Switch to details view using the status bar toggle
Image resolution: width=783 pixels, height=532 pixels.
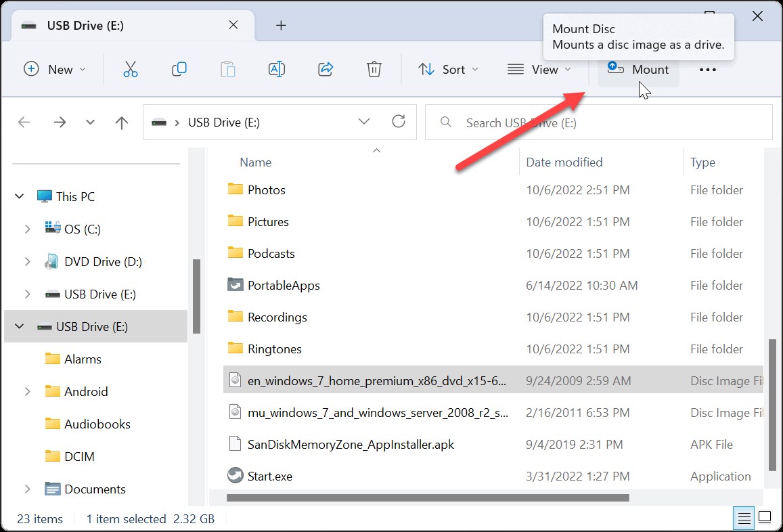click(x=743, y=517)
